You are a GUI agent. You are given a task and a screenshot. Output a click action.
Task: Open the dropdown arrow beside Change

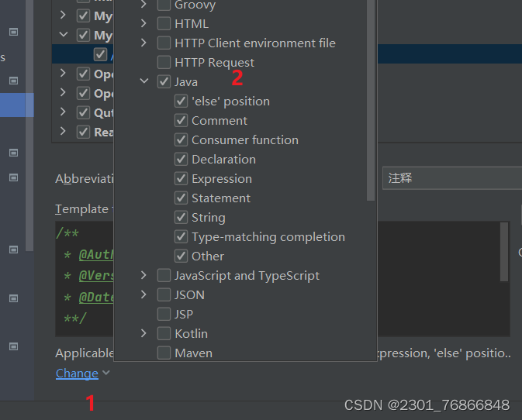(105, 373)
